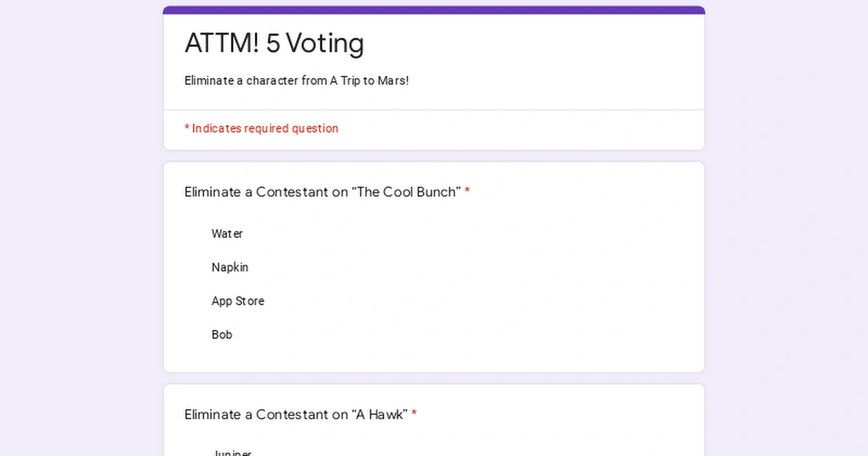This screenshot has height=456, width=868.
Task: Click the App Store answer label
Action: click(x=238, y=301)
